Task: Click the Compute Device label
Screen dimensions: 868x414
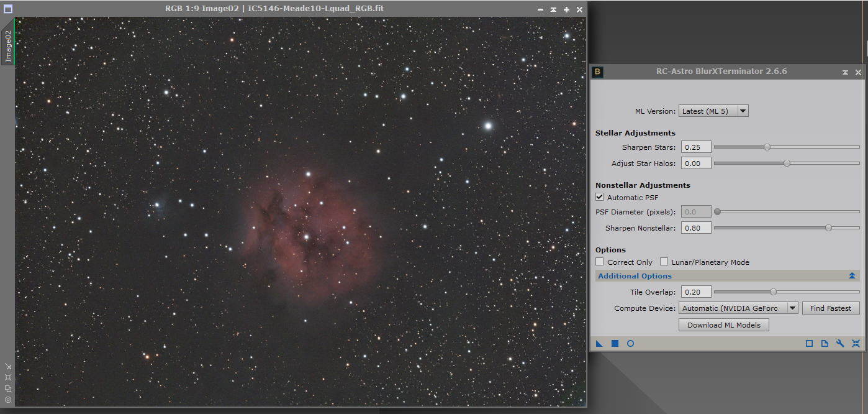Action: click(x=644, y=308)
